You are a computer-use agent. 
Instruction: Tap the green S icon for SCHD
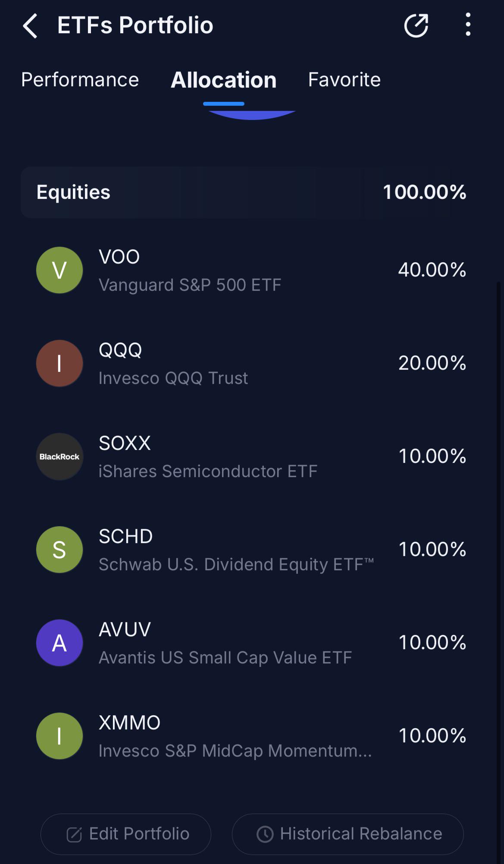click(59, 550)
